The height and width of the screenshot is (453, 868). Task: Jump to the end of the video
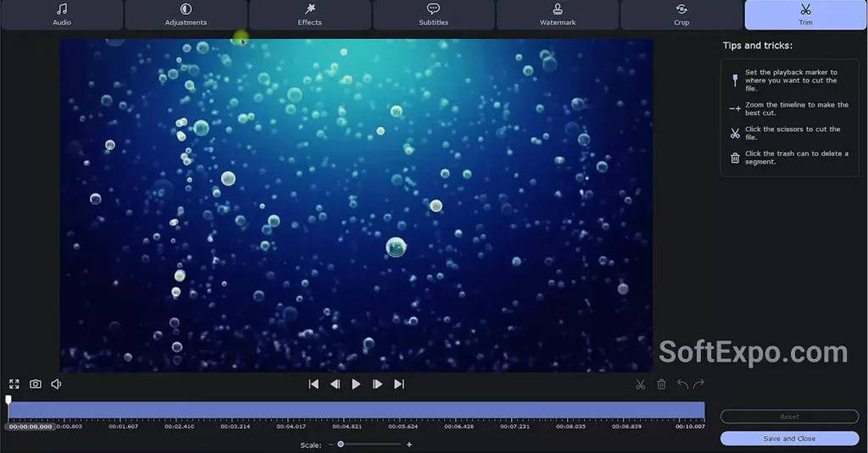coord(398,384)
